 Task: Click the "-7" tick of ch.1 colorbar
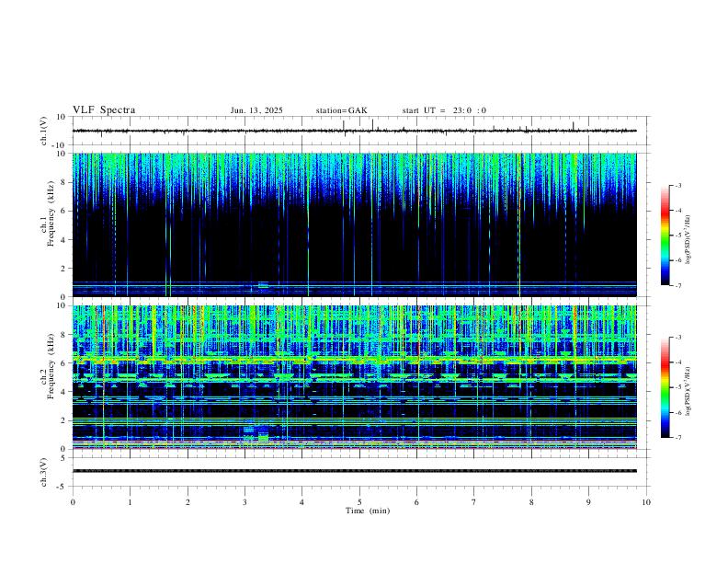coord(677,285)
